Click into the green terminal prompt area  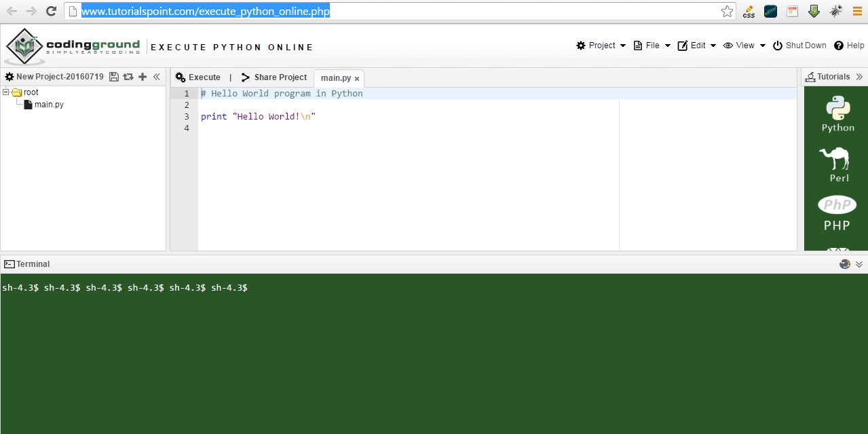[x=434, y=354]
